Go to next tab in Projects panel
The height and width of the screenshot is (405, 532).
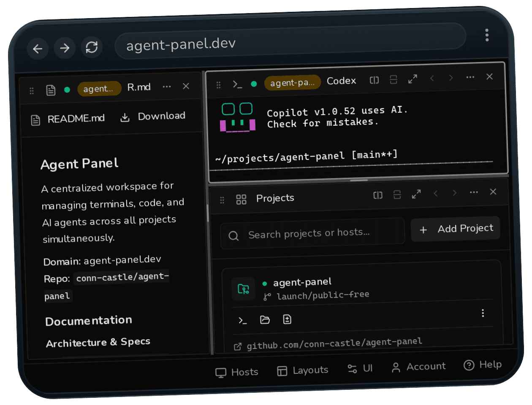pyautogui.click(x=455, y=193)
